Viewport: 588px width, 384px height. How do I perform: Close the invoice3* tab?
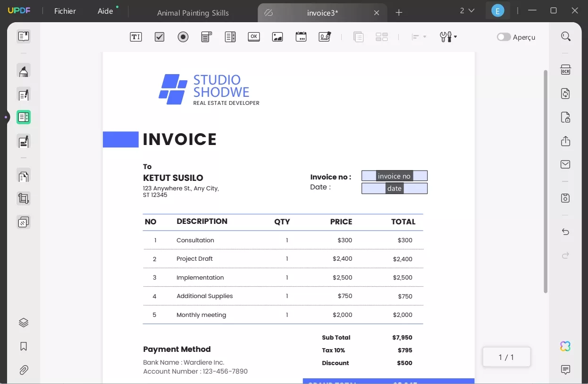point(377,13)
